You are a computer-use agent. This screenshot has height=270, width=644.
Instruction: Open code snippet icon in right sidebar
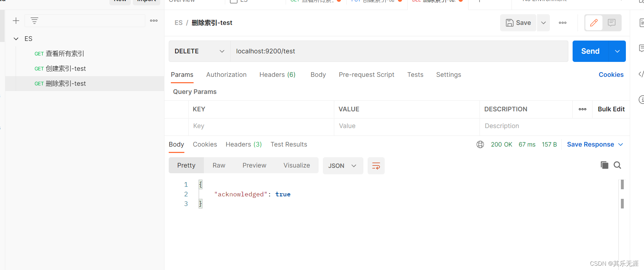coord(641,74)
